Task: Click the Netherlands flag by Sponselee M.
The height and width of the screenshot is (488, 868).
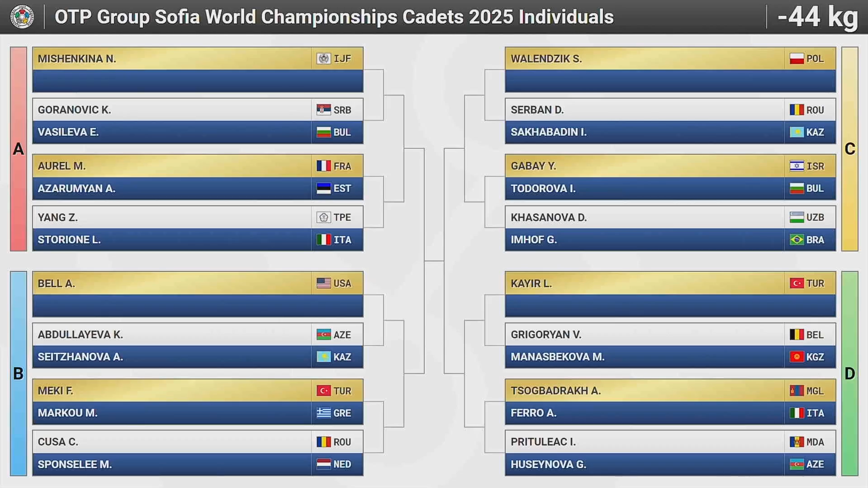Action: pos(323,464)
